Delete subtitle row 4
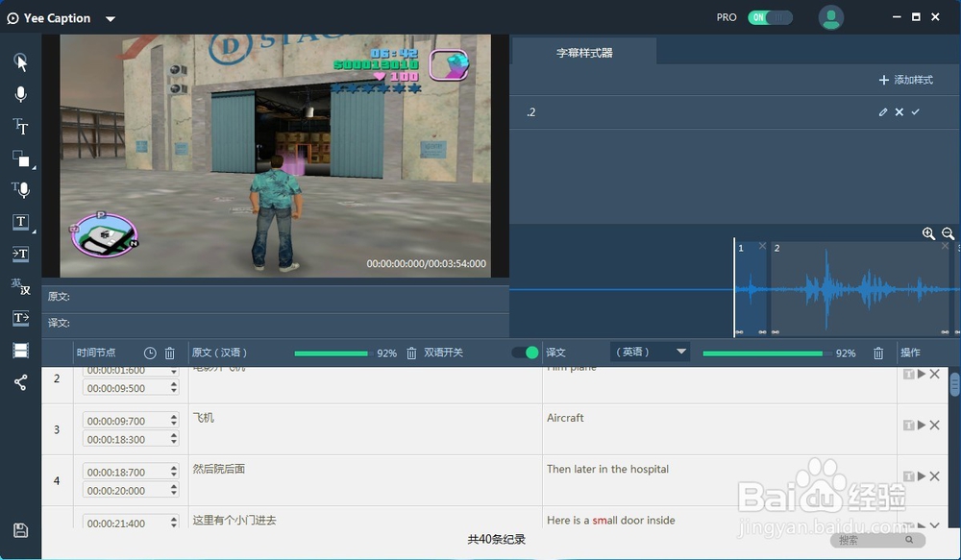The width and height of the screenshot is (961, 560). point(935,476)
